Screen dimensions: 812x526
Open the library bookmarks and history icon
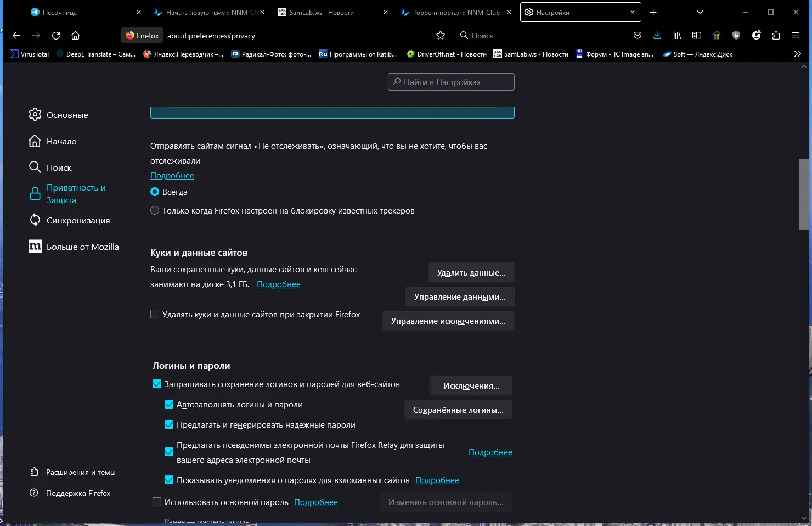[x=677, y=36]
